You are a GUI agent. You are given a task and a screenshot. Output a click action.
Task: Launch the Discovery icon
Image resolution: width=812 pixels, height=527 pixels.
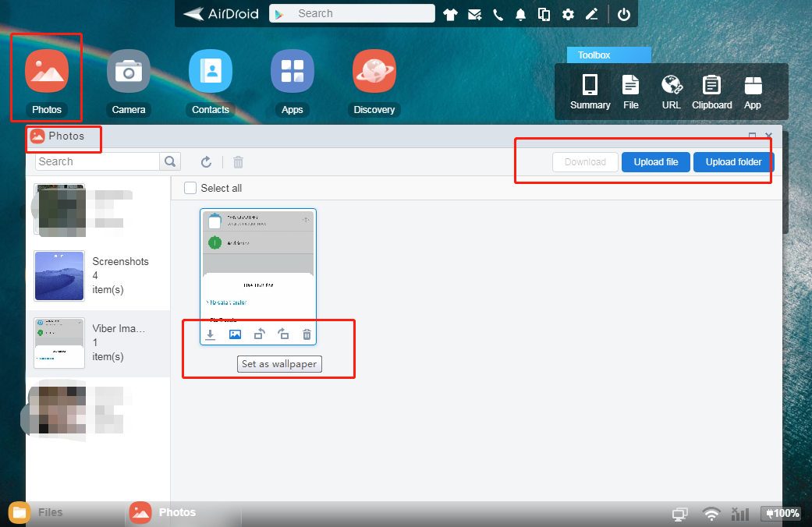(x=374, y=71)
